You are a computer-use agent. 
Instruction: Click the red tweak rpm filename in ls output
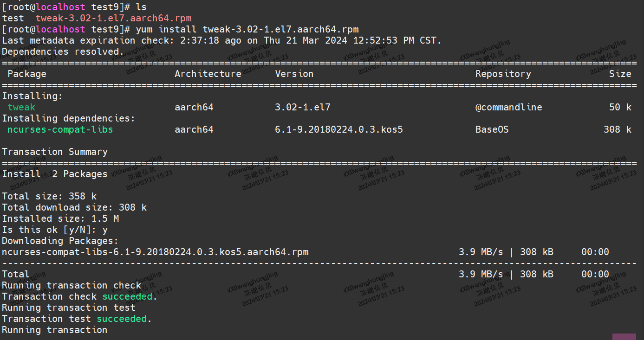tap(113, 18)
